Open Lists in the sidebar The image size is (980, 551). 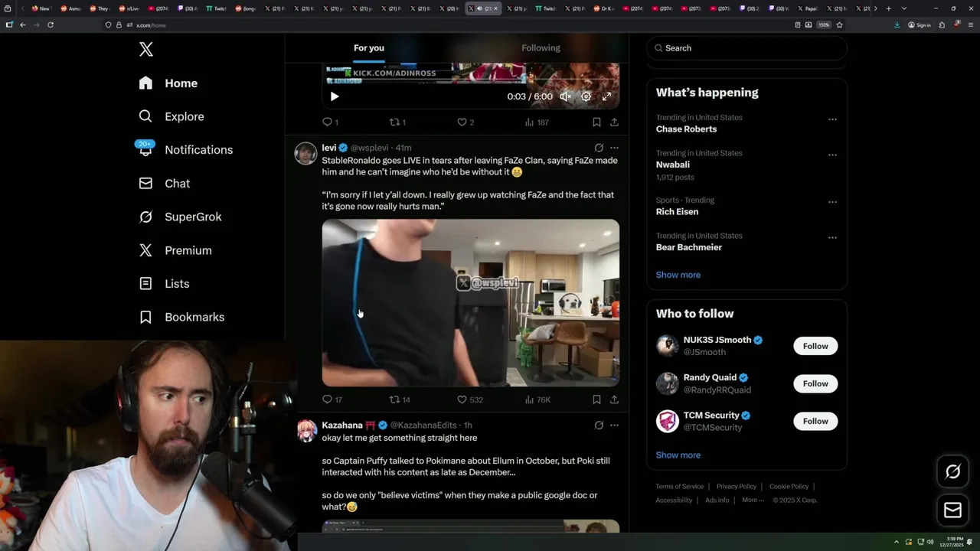164,284
